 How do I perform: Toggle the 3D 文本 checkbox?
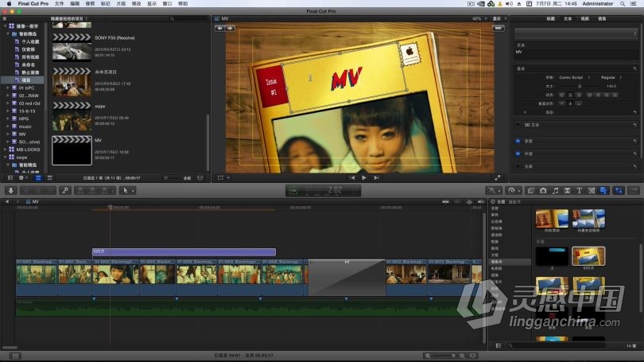(518, 124)
